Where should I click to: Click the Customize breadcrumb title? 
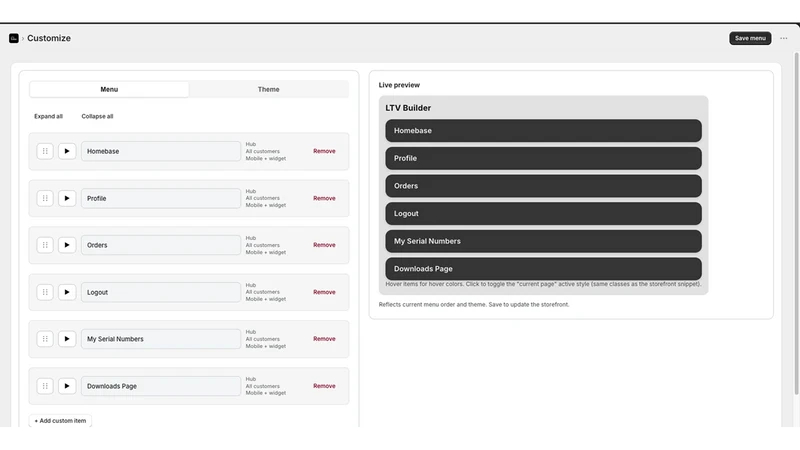coord(49,38)
